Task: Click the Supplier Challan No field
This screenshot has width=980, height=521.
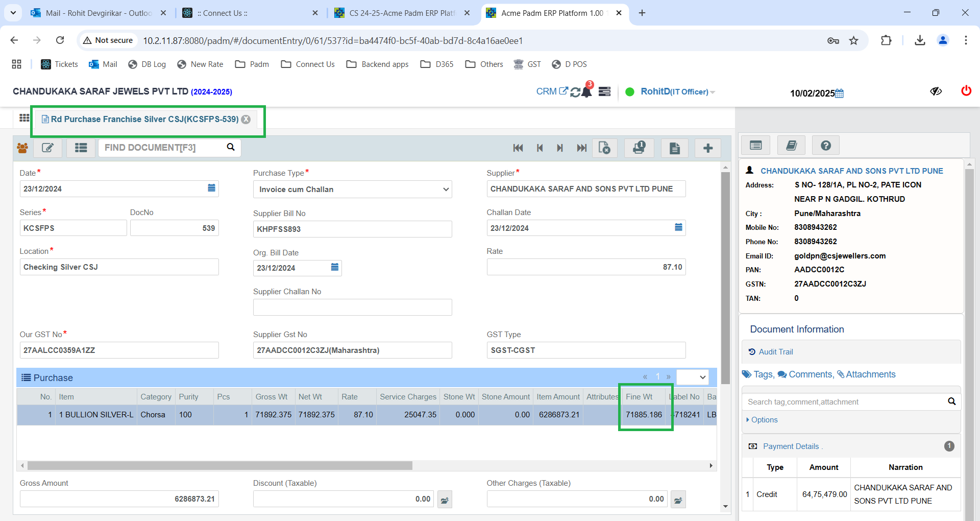Action: click(x=353, y=307)
